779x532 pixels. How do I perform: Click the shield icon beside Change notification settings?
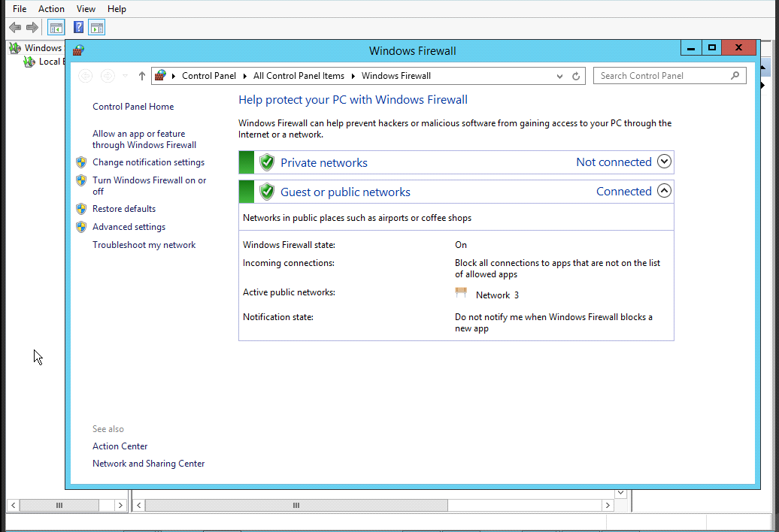click(81, 162)
